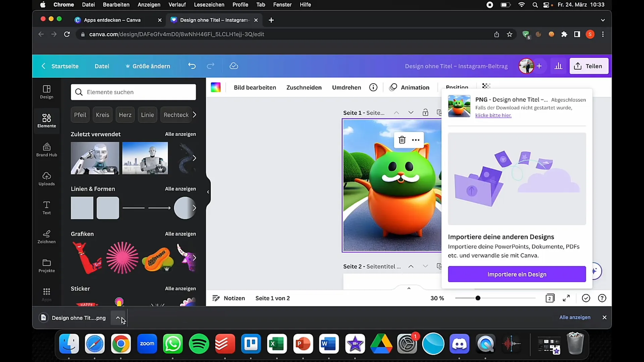Bookmark this page with star
The height and width of the screenshot is (362, 644).
coord(509,34)
